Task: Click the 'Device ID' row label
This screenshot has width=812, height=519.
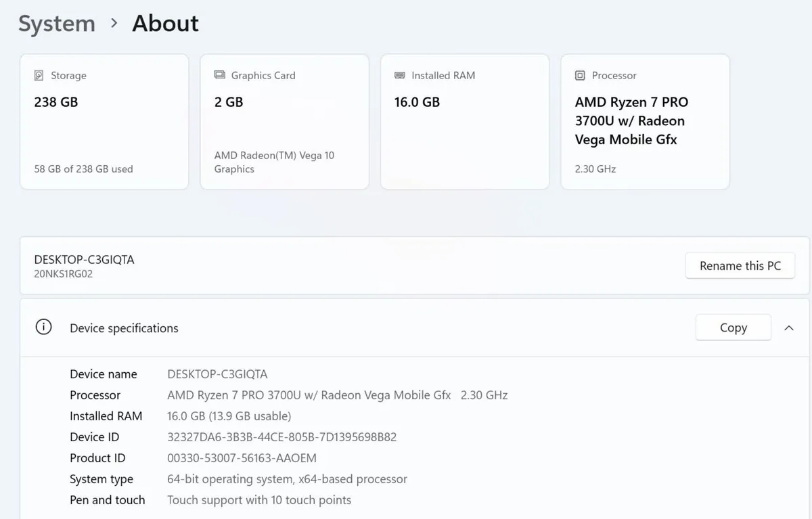Action: click(94, 437)
